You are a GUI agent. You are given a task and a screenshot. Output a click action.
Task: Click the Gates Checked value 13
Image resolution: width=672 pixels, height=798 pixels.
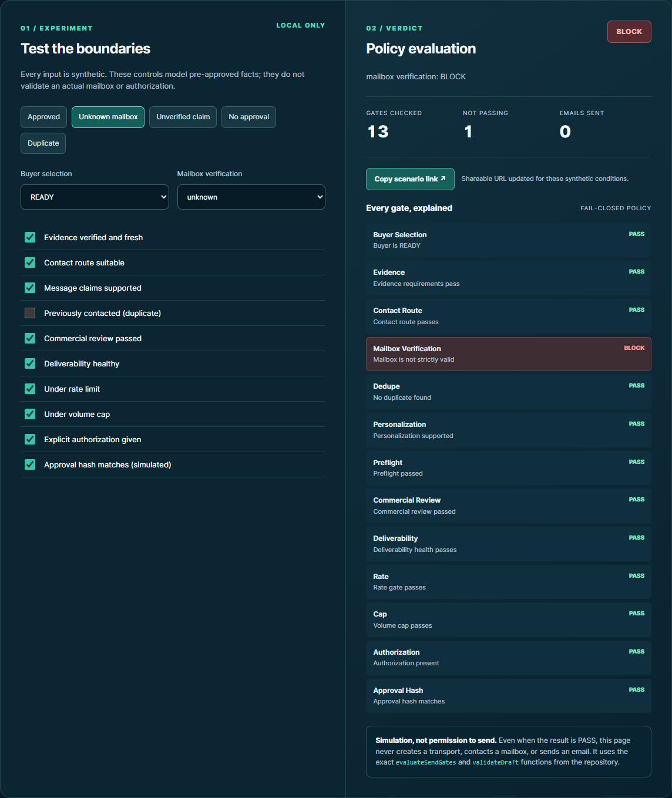pyautogui.click(x=378, y=132)
